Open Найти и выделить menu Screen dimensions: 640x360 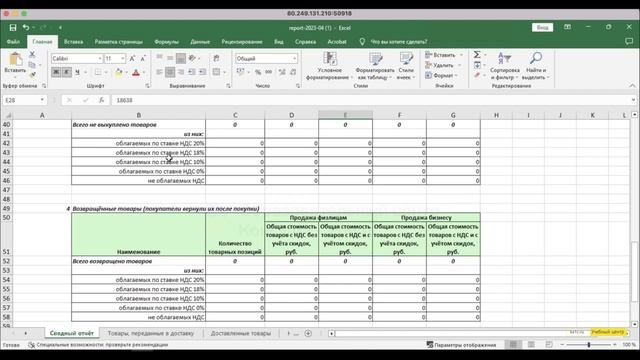(536, 66)
